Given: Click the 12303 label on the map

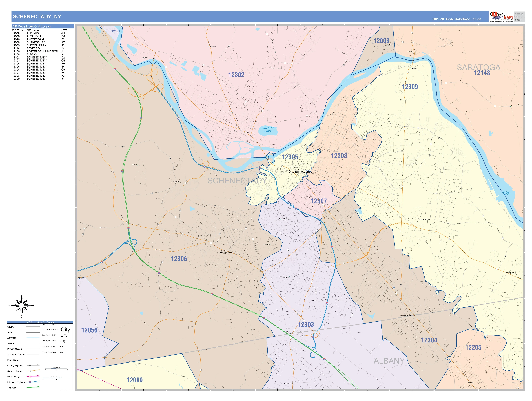Looking at the screenshot, I should point(306,325).
